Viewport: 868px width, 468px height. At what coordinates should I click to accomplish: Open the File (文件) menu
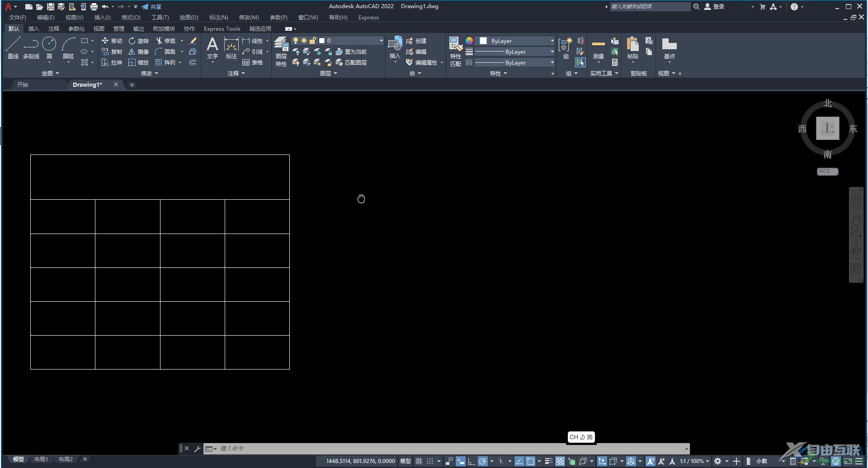pyautogui.click(x=18, y=17)
